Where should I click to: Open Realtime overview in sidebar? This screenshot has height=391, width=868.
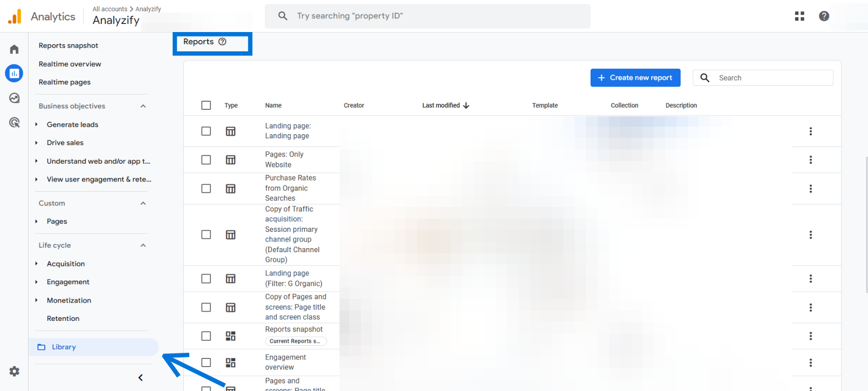tap(70, 64)
